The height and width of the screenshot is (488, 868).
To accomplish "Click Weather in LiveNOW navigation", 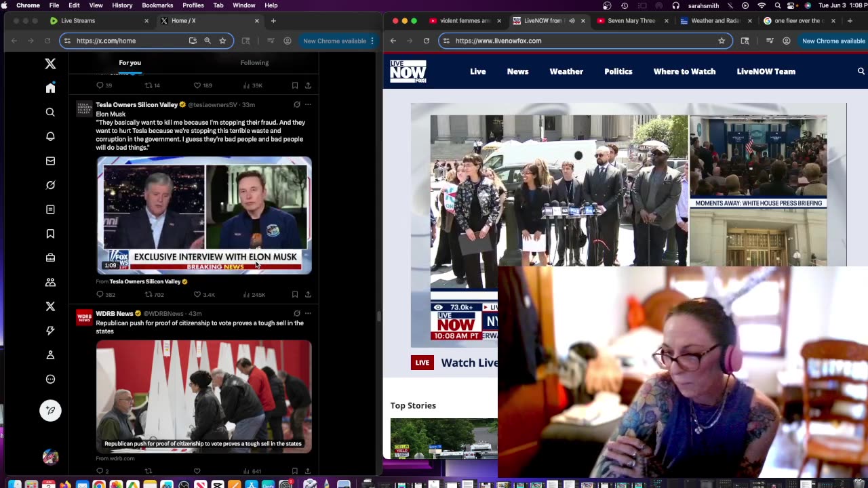I will click(566, 71).
